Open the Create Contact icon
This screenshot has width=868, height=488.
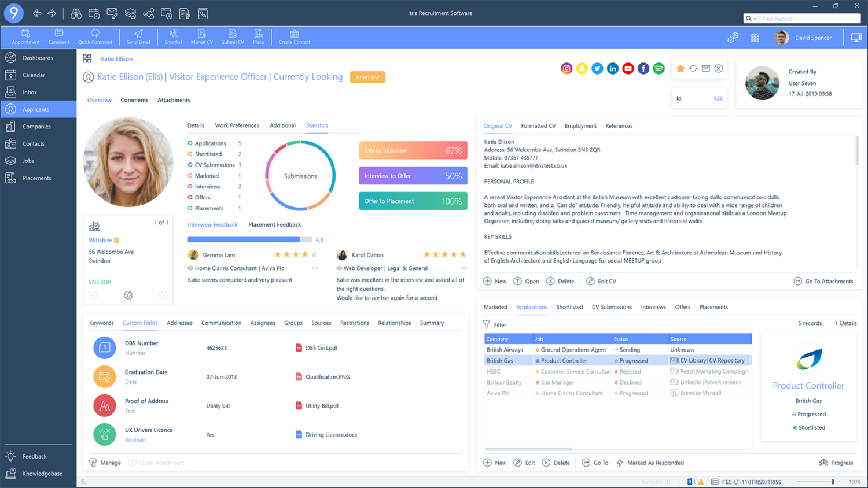pos(294,36)
